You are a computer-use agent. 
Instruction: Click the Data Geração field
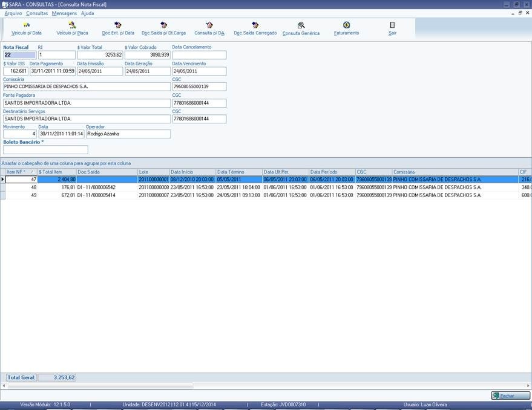click(147, 71)
